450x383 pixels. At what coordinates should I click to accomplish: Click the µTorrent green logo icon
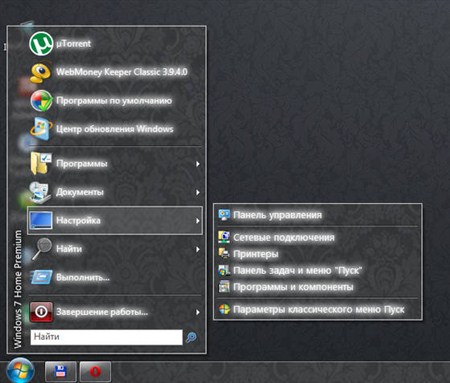coord(41,43)
